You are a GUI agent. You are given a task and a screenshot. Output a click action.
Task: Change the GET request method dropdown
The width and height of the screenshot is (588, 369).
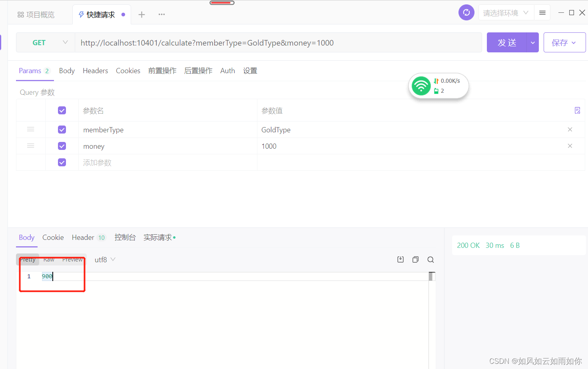point(46,43)
